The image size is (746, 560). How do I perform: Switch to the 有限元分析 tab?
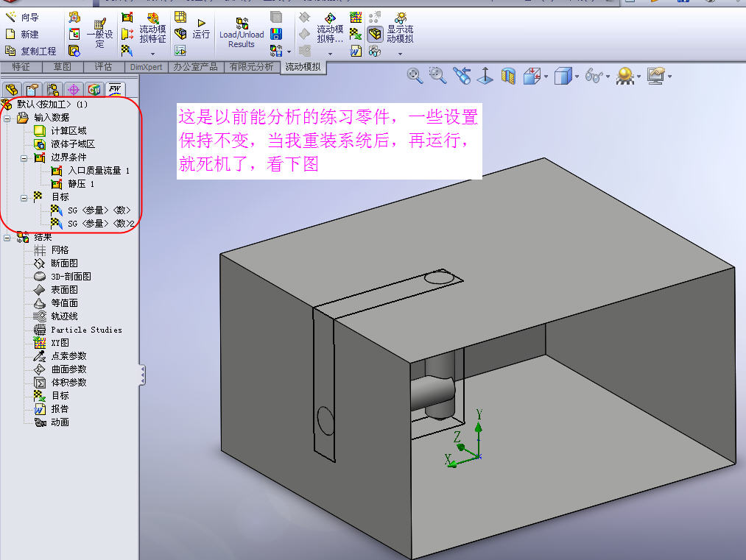pos(252,67)
